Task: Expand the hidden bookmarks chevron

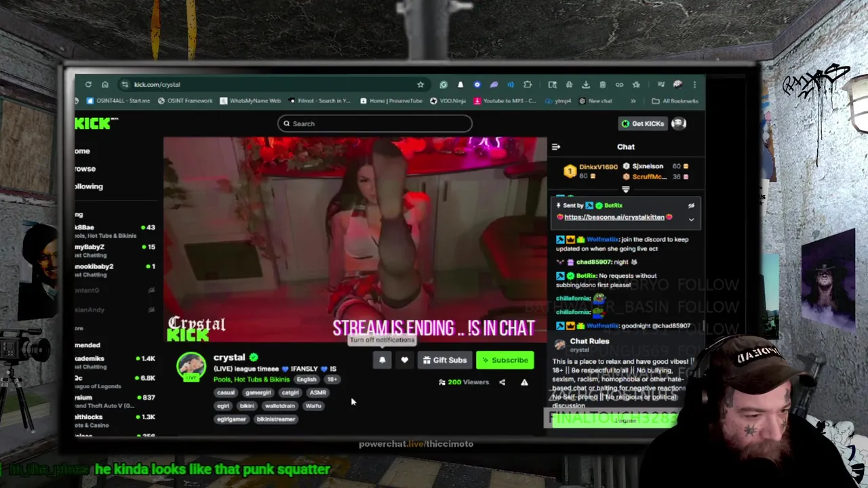Action: coord(633,101)
